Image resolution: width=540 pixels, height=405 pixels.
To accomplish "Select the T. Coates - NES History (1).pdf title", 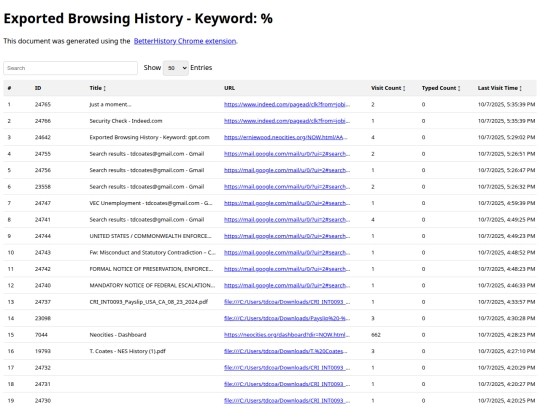I will pyautogui.click(x=127, y=351).
